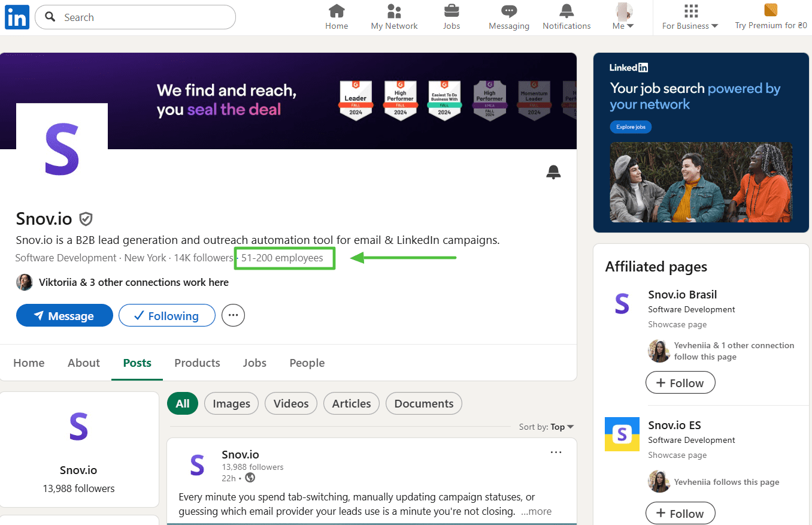The width and height of the screenshot is (812, 525).
Task: Select the Images filter chip
Action: click(231, 404)
